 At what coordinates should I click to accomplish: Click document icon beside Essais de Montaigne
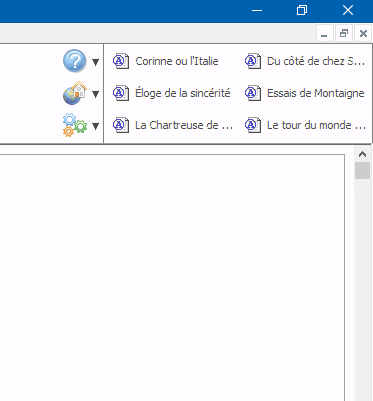[x=253, y=93]
